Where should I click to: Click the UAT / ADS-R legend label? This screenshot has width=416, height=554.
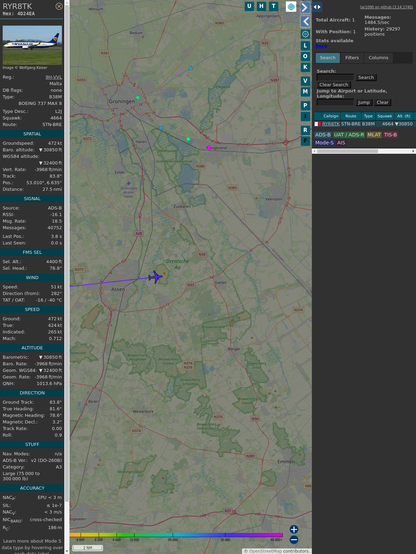pyautogui.click(x=348, y=135)
